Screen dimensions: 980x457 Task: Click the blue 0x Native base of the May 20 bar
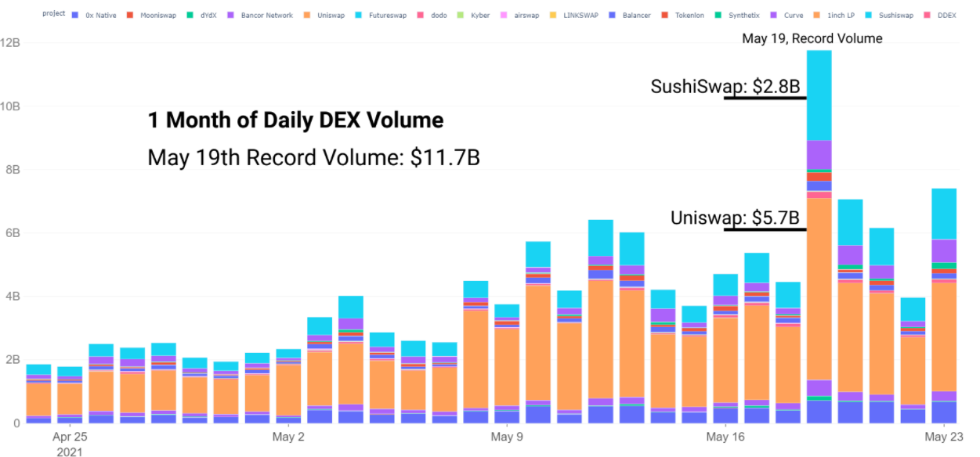[850, 412]
